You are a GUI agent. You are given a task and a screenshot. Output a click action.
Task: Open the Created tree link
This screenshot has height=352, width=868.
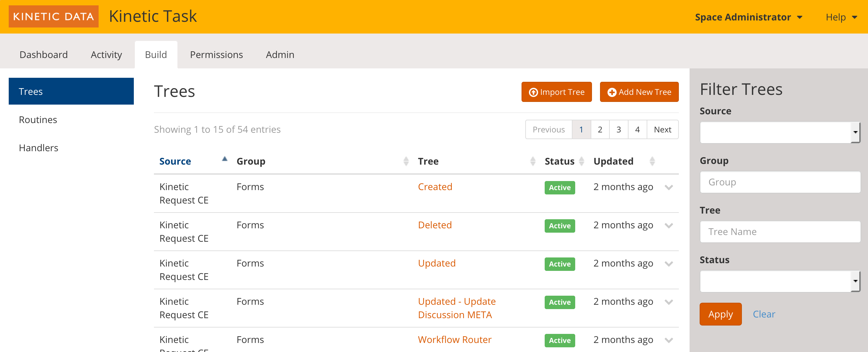(435, 187)
